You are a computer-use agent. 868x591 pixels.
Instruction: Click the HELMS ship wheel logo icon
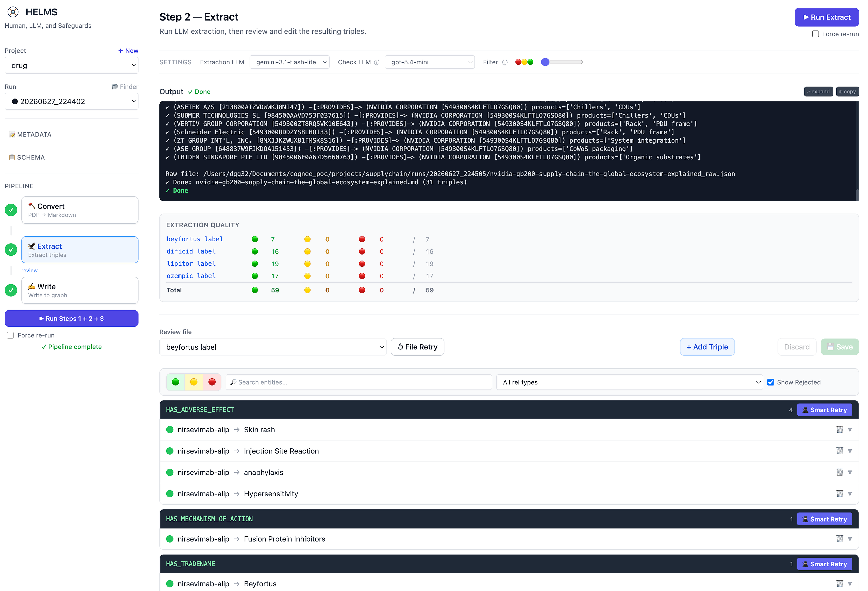click(x=13, y=12)
